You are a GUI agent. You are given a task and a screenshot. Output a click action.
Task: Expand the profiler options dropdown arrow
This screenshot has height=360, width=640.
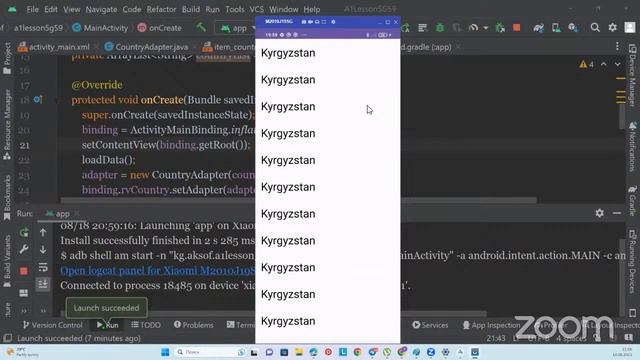(486, 28)
